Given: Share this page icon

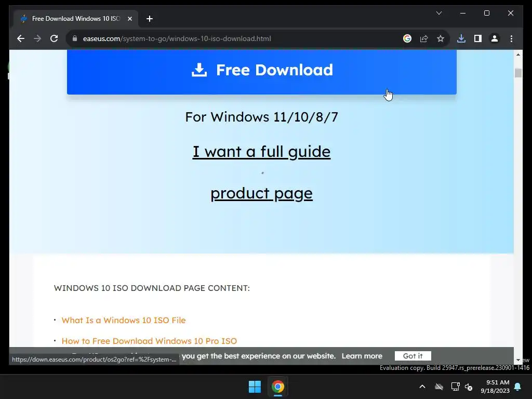Looking at the screenshot, I should tap(424, 38).
